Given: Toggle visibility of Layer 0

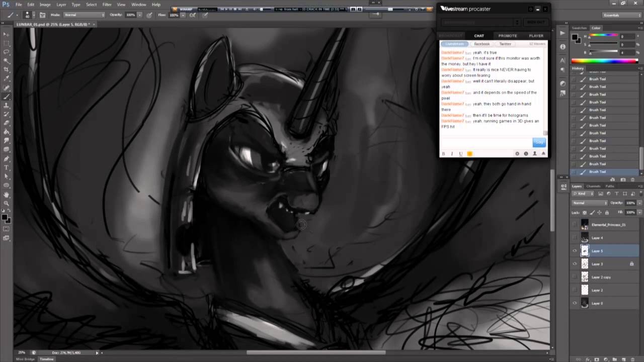Looking at the screenshot, I should [575, 303].
